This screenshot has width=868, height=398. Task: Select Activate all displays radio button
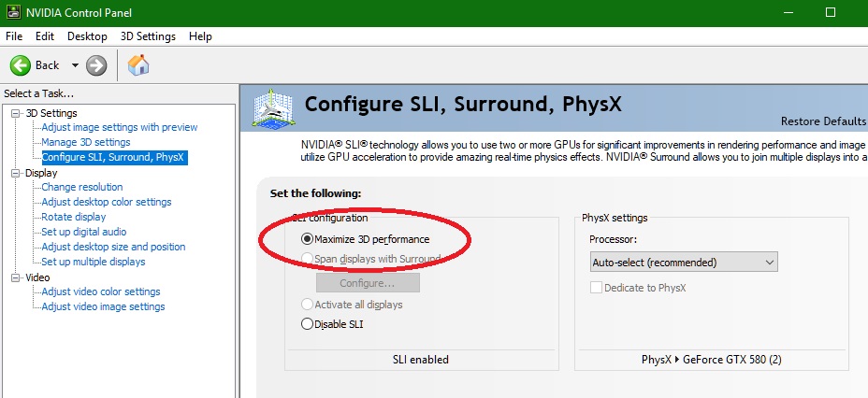tap(307, 305)
